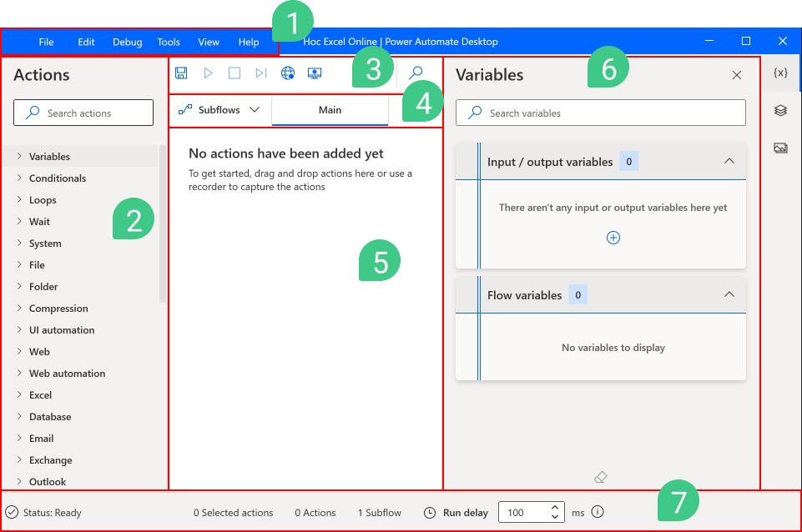Screen dimensions: 802x532
Task: Increase Run delay using the stepper
Action: (553, 507)
